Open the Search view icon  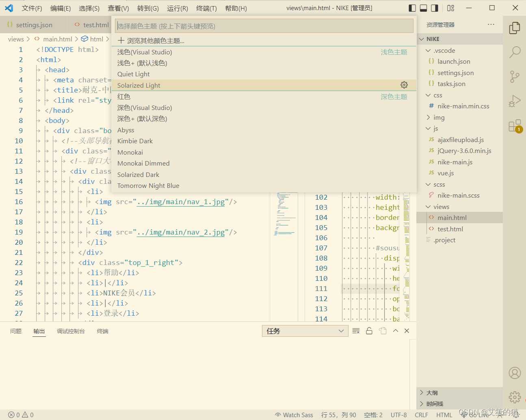coord(515,52)
